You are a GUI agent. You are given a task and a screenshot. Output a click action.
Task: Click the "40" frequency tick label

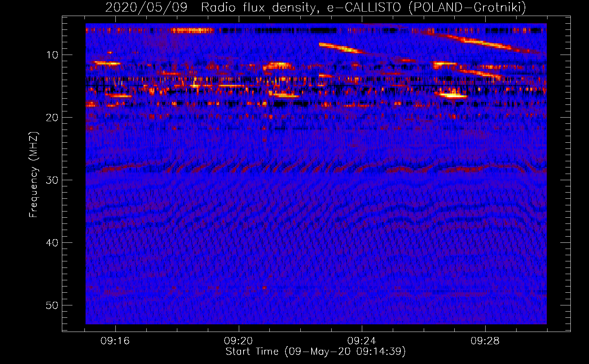pyautogui.click(x=52, y=243)
